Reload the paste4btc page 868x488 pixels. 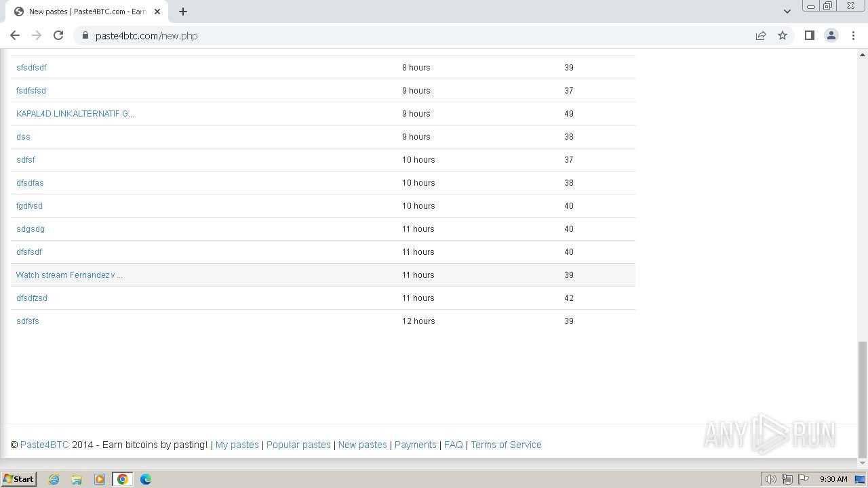tap(58, 35)
